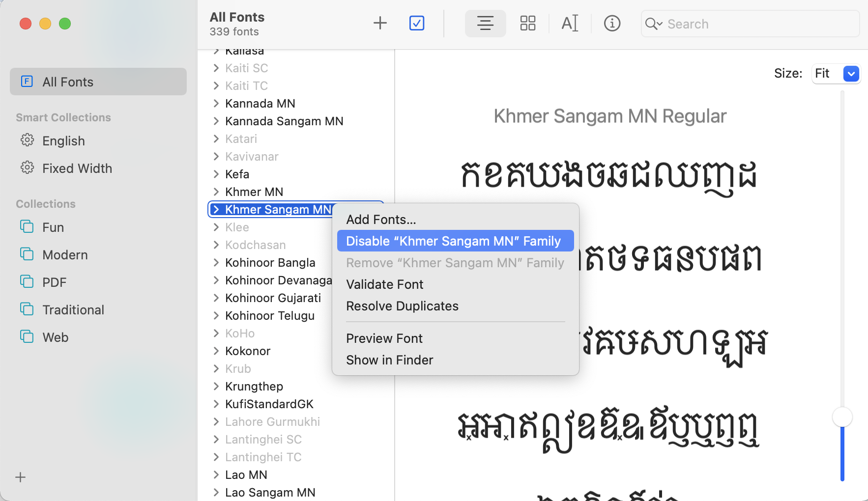Screen dimensions: 868x501
Task: Expand the Kohinoor Bangla font family
Action: point(216,263)
